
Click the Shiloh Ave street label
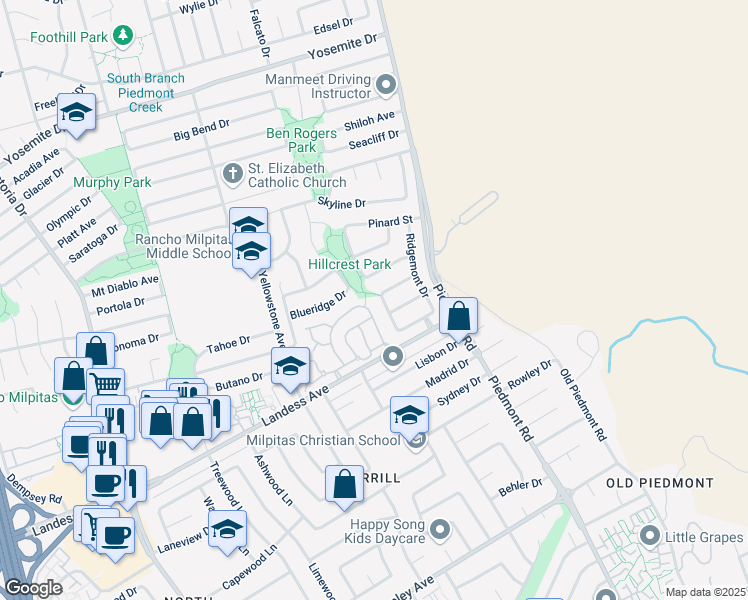pos(369,120)
